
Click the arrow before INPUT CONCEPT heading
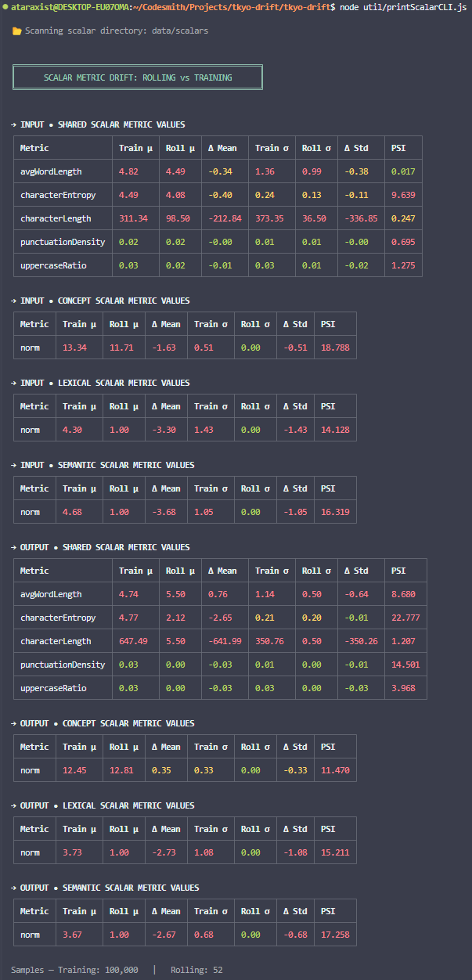14,301
